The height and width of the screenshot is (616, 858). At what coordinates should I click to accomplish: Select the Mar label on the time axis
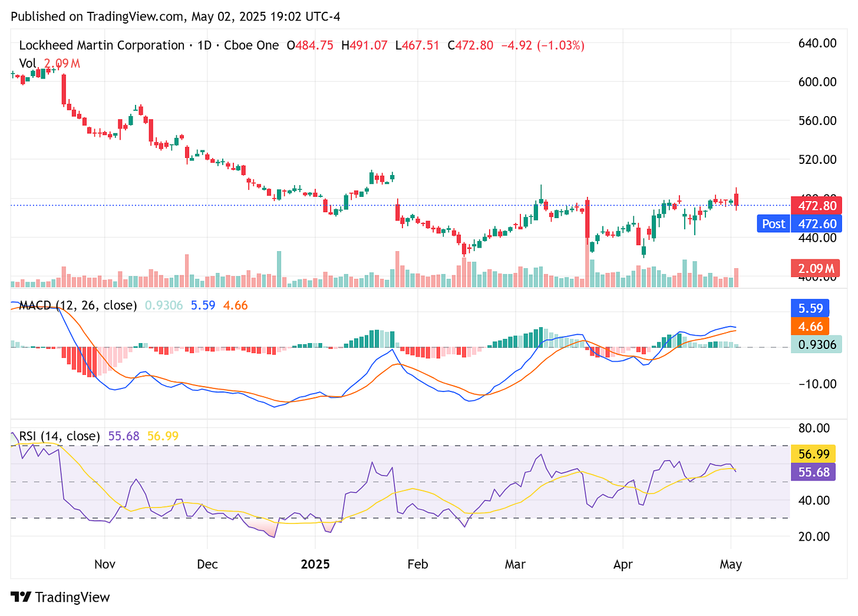click(x=515, y=564)
